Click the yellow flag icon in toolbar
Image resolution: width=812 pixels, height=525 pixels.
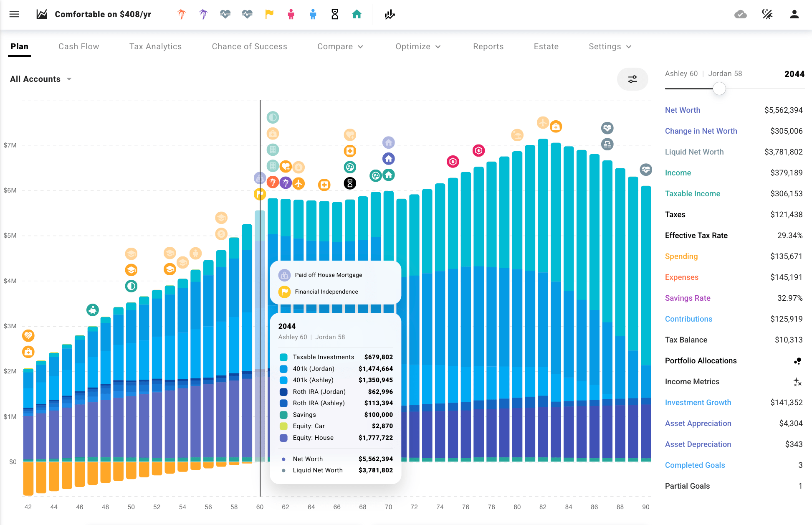pos(269,14)
